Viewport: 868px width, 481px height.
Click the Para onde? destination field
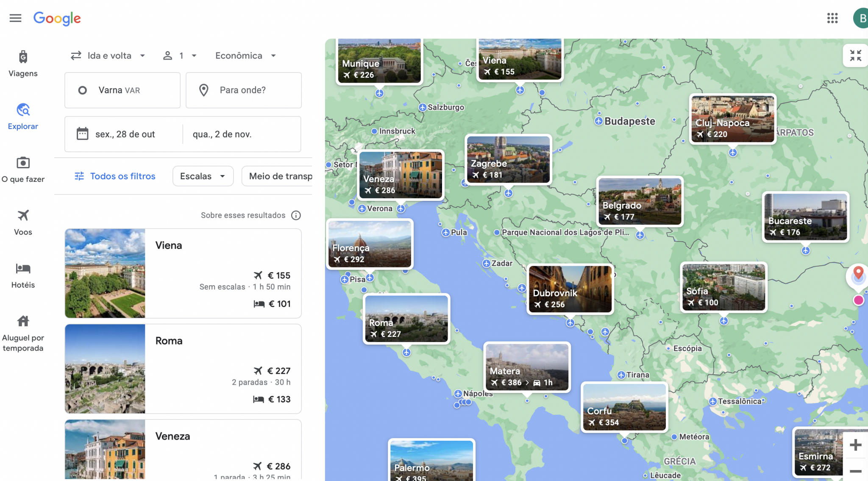pyautogui.click(x=243, y=90)
